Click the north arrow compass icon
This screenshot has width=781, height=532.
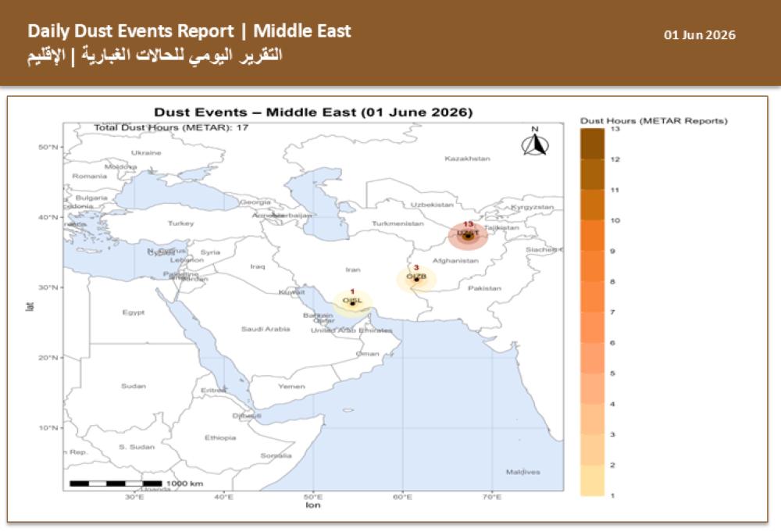[x=535, y=141]
